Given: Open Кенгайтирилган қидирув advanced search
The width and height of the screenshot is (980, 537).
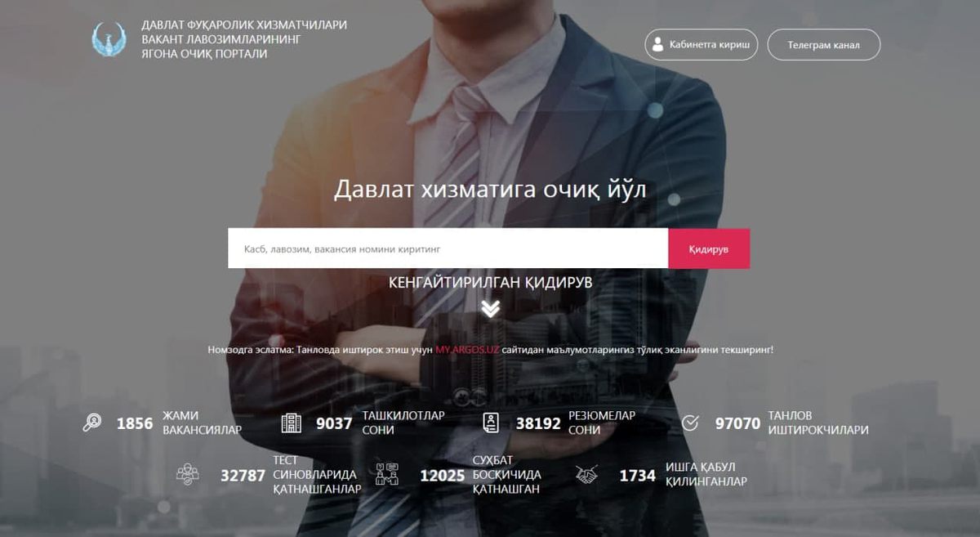Looking at the screenshot, I should [491, 283].
